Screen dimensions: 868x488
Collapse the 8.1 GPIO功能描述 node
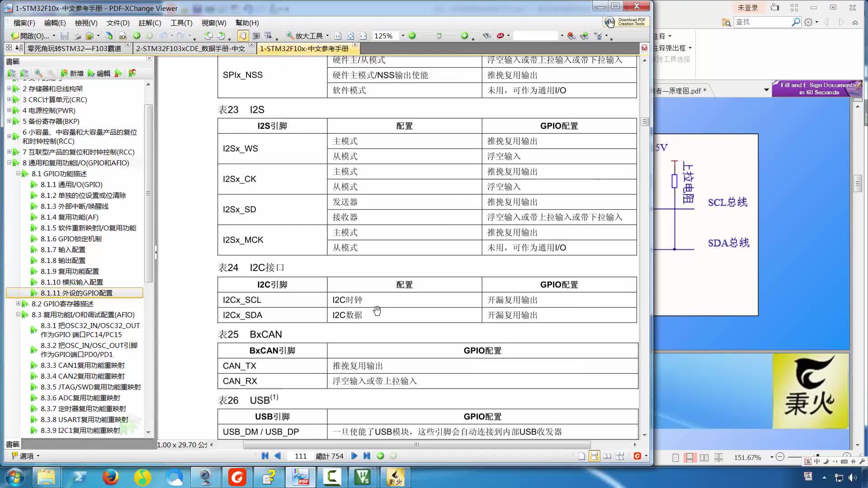click(18, 174)
